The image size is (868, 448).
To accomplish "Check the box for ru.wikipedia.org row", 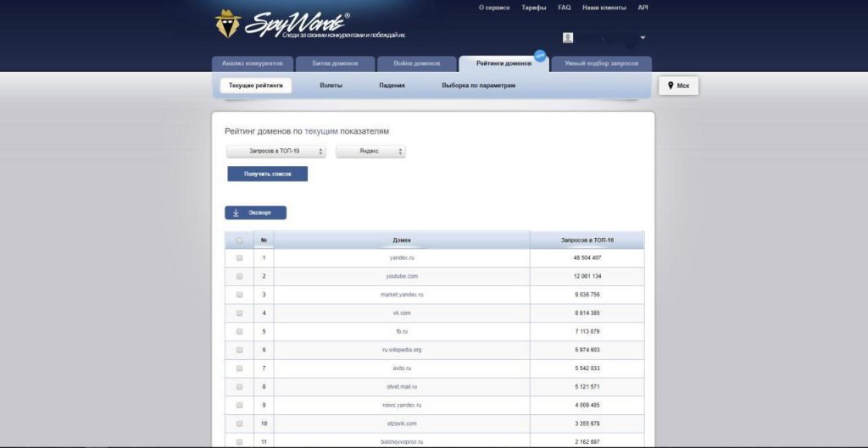I will pos(239,350).
